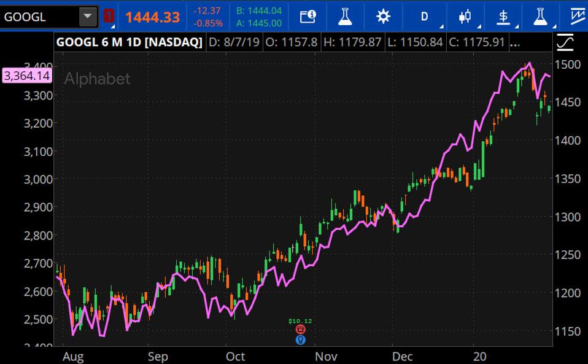The image size is (588, 364).
Task: Click the red phone earnings call icon
Action: tap(300, 330)
